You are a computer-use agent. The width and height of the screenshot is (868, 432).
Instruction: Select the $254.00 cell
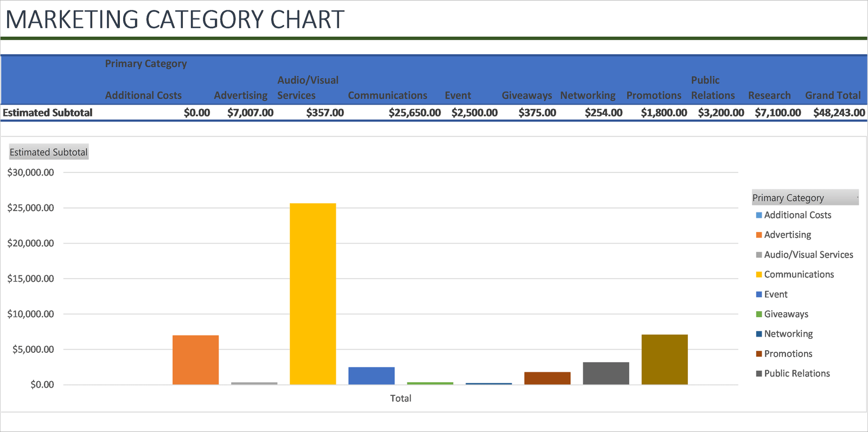tap(603, 113)
